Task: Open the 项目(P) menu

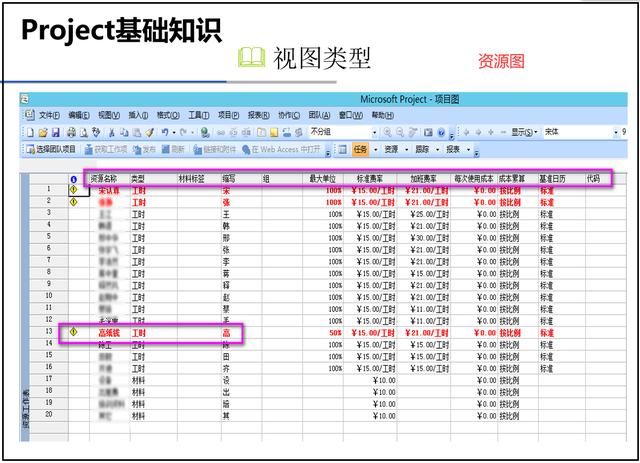Action: pyautogui.click(x=229, y=116)
